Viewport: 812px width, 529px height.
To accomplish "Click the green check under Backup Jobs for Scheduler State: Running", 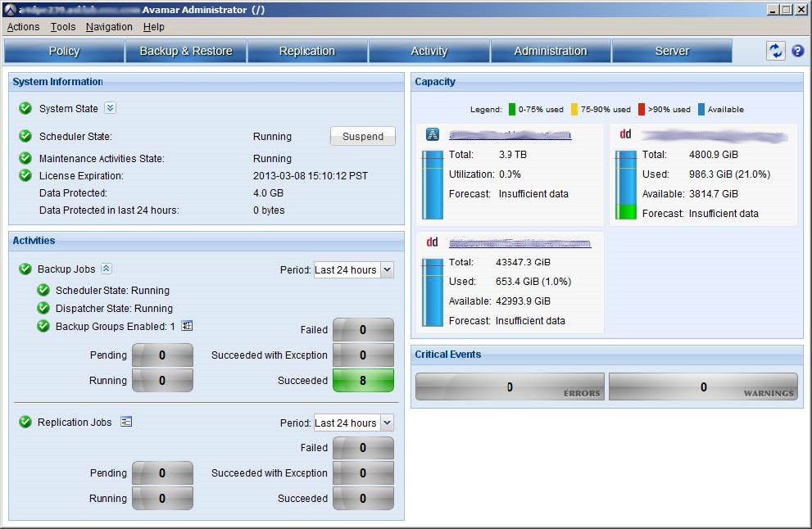I will pyautogui.click(x=43, y=290).
